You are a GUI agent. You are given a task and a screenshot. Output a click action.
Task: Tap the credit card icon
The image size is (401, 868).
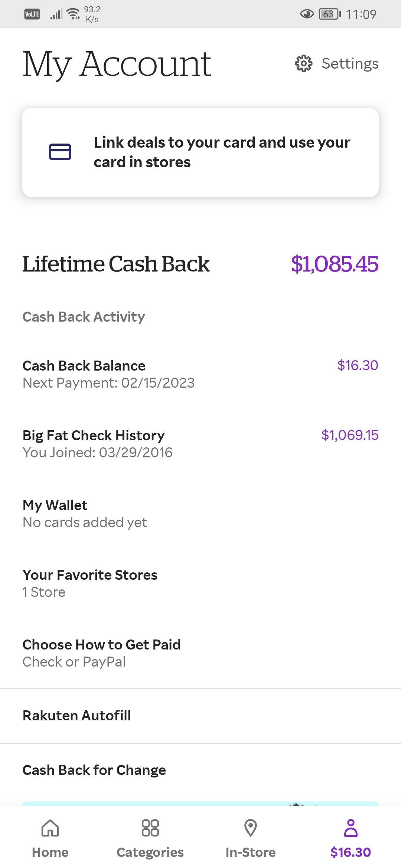pos(60,152)
